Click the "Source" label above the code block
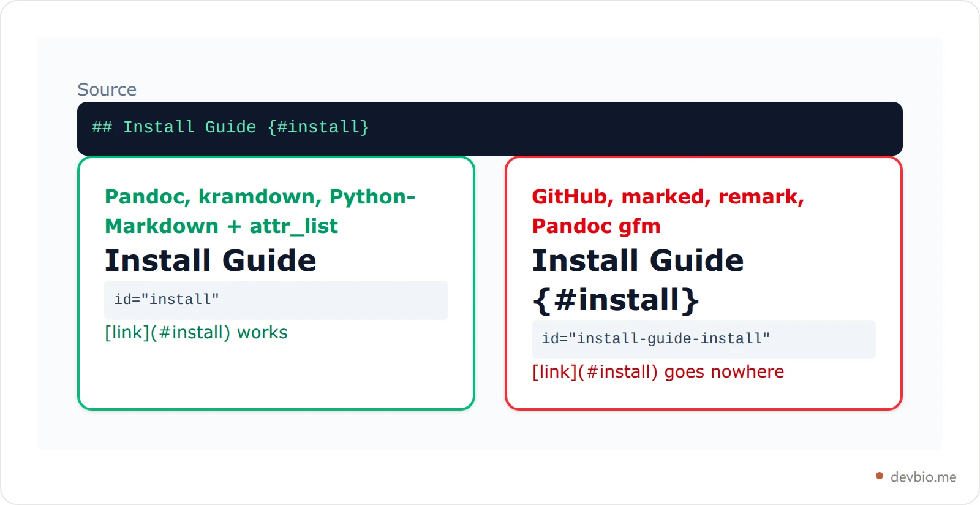Screen dimensions: 980x505 tap(107, 89)
